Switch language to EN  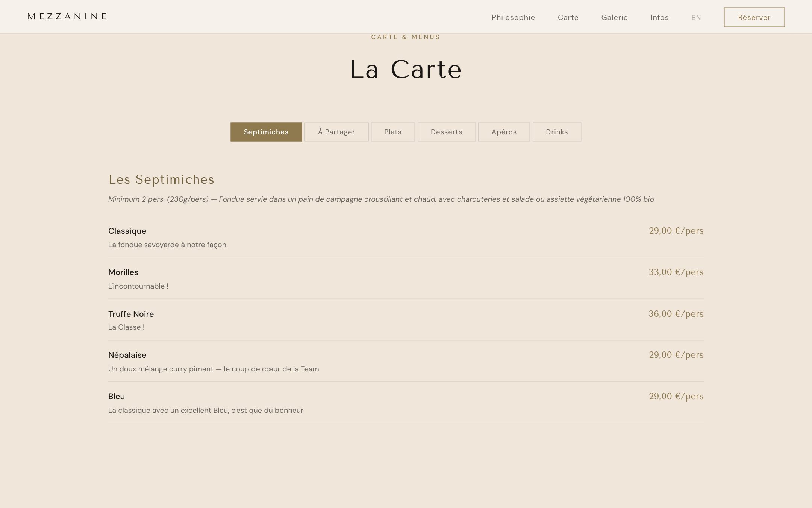click(696, 17)
